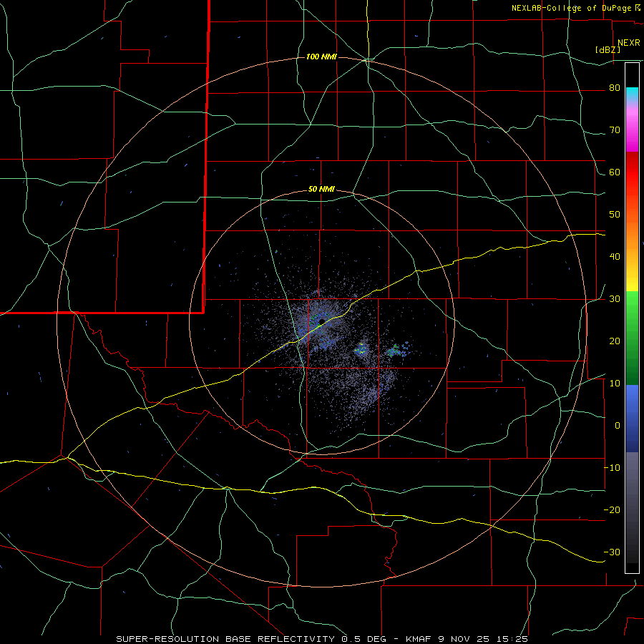Click the cyan top band of the color bar
The image size is (644, 644).
[x=632, y=94]
